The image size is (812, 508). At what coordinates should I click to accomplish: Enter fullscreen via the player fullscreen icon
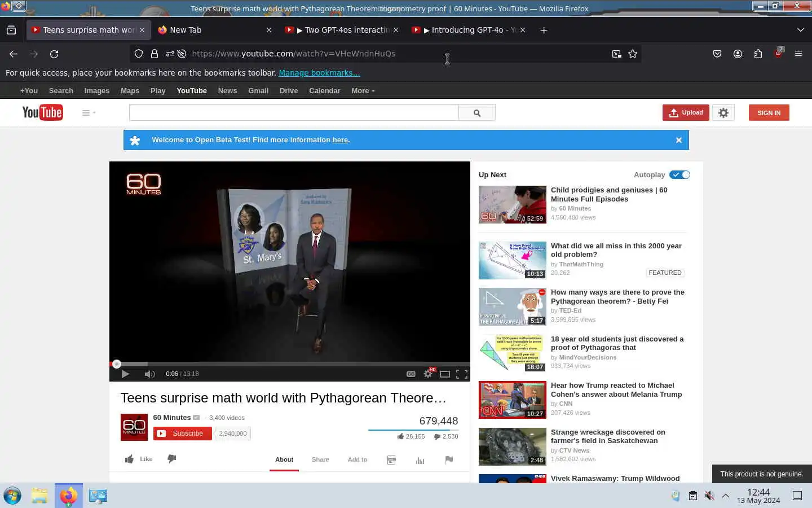462,374
